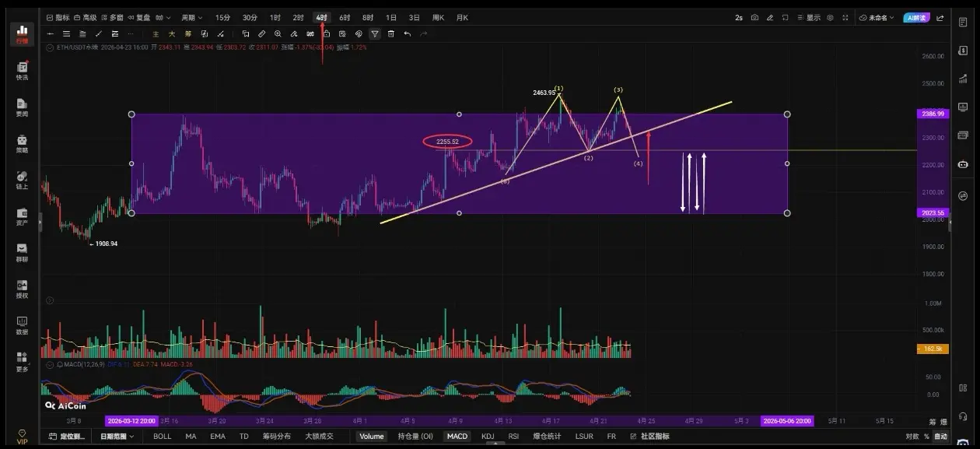This screenshot has height=449, width=980.
Task: Click the top-right handle of purple rectangle
Action: pyautogui.click(x=787, y=114)
